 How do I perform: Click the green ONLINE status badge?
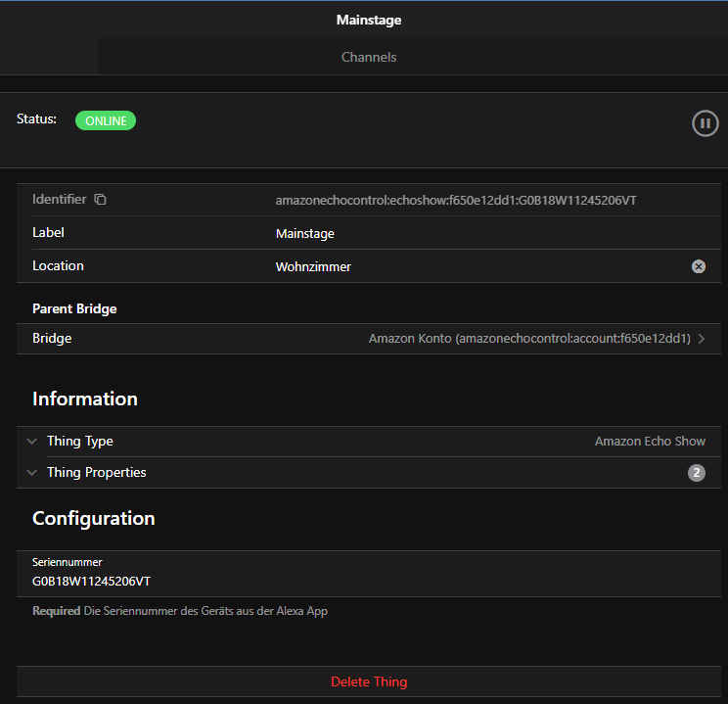click(106, 120)
